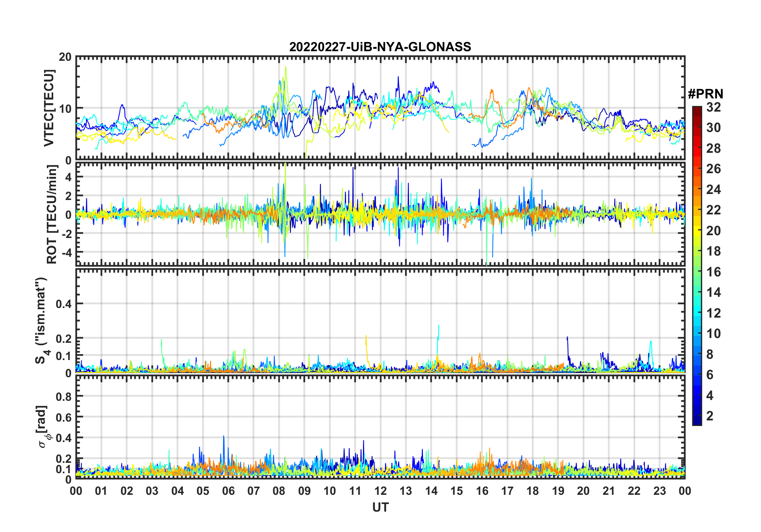The image size is (761, 532).
Task: Click x-axis hour tick "09"
Action: point(304,491)
